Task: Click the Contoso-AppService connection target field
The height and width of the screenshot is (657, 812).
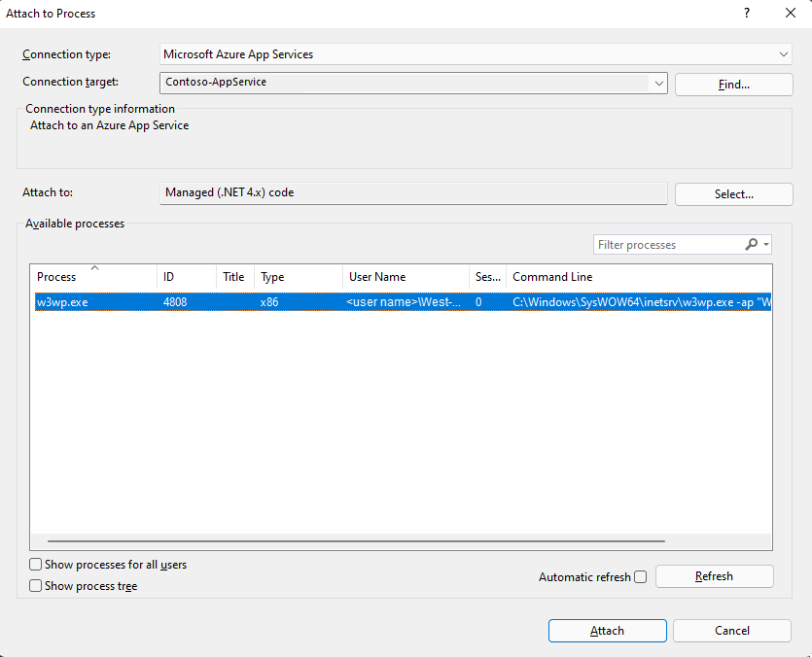Action: [x=413, y=83]
